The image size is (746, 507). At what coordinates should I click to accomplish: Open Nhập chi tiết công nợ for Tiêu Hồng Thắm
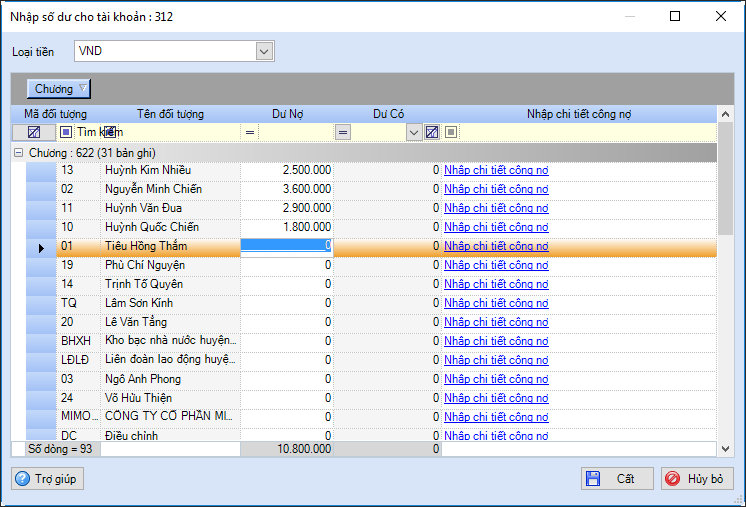(496, 246)
